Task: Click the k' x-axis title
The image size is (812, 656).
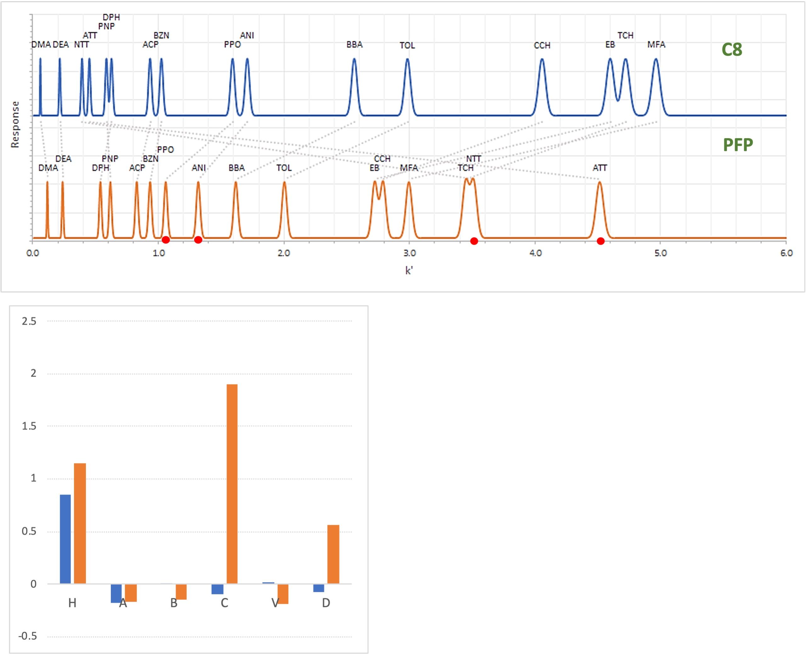Action: click(x=409, y=271)
